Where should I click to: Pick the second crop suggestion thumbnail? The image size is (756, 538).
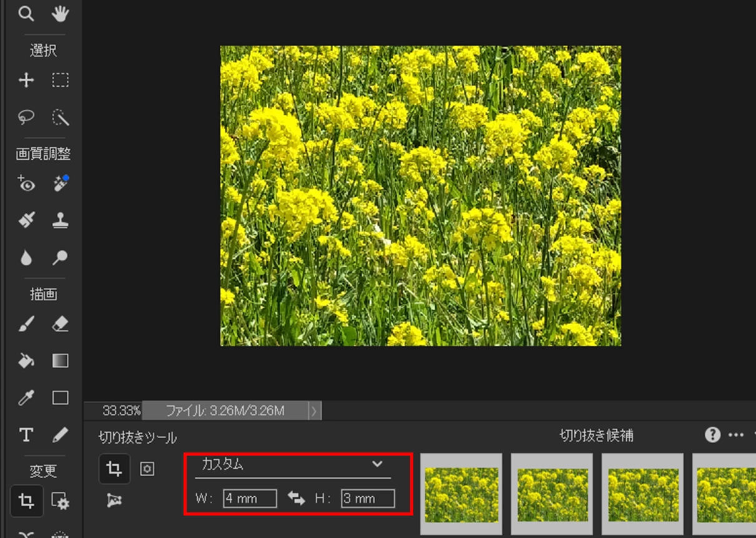pyautogui.click(x=552, y=494)
